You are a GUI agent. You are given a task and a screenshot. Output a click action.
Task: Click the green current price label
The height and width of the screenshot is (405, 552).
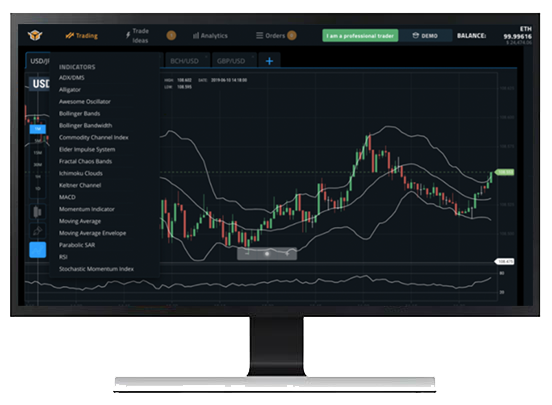coord(504,172)
